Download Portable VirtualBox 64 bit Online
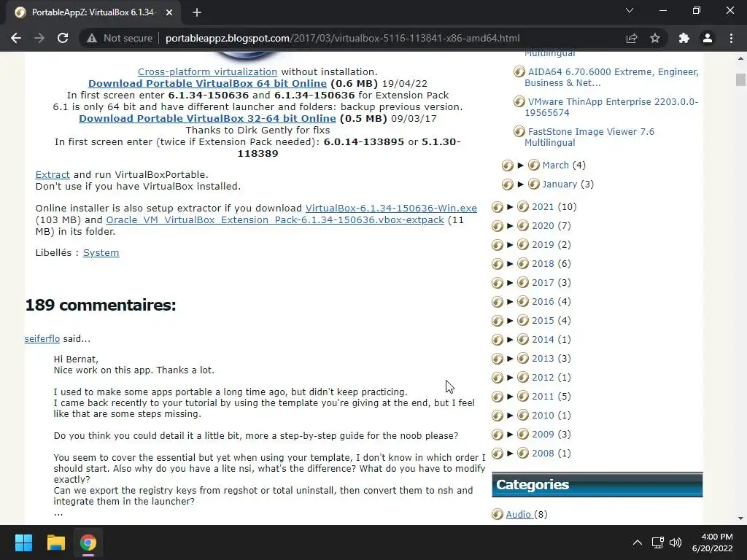This screenshot has height=560, width=747. click(207, 83)
